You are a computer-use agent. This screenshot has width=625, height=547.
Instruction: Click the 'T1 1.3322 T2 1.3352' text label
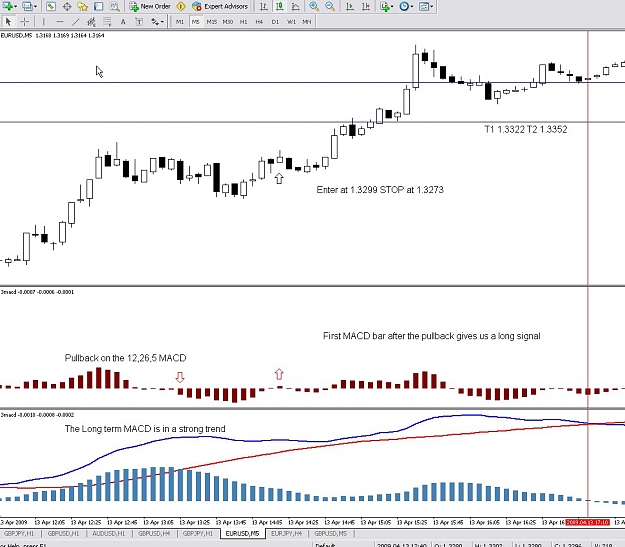[x=526, y=129]
